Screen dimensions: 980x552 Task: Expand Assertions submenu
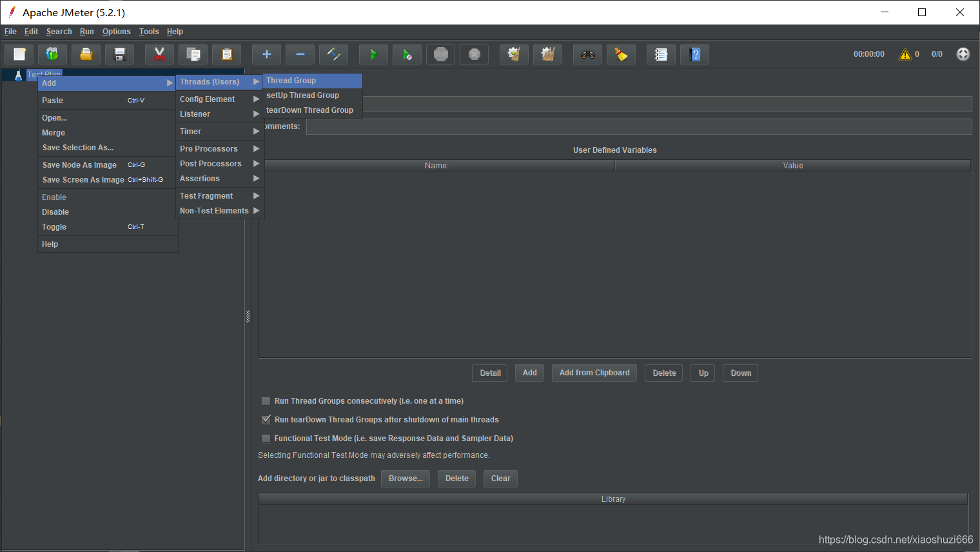tap(219, 179)
